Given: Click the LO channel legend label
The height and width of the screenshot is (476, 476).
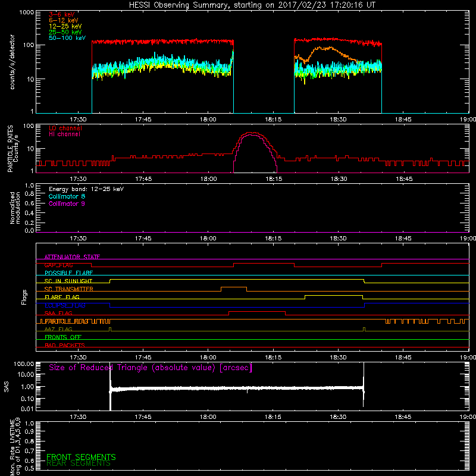Looking at the screenshot, I should (x=65, y=128).
